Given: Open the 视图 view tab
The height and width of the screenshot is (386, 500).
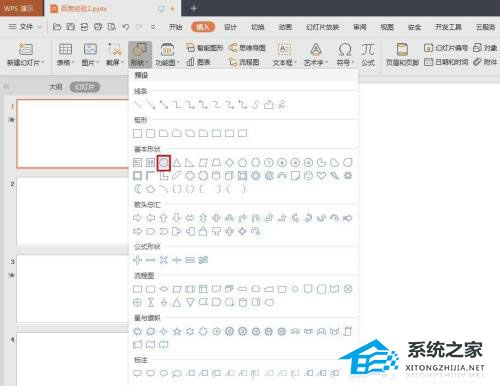Looking at the screenshot, I should coord(387,27).
